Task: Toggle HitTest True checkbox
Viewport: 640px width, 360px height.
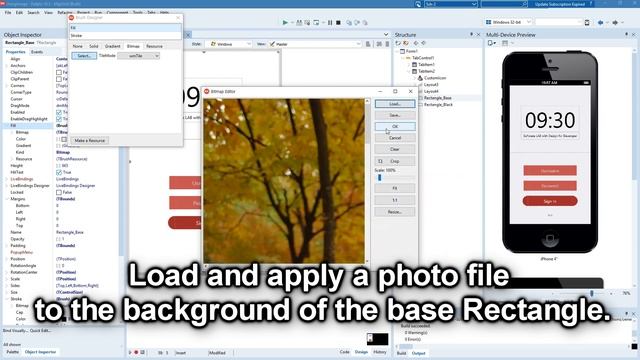Action: [x=59, y=172]
